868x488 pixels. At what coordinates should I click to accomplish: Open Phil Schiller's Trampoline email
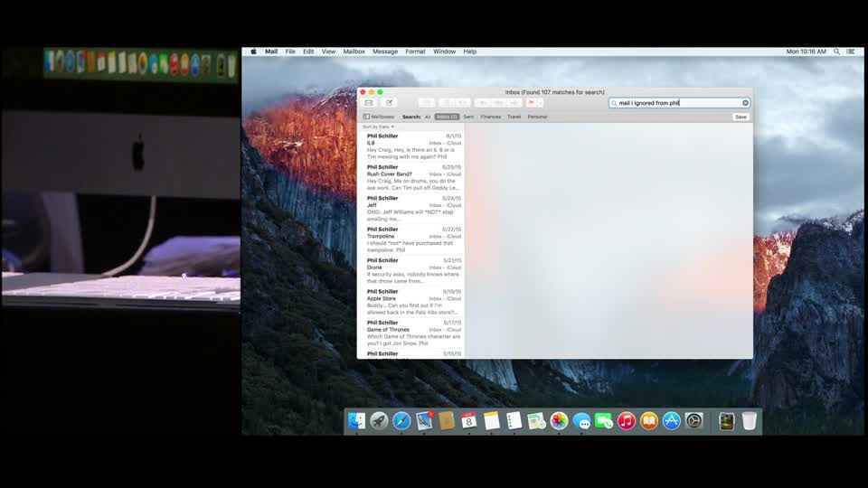(413, 239)
